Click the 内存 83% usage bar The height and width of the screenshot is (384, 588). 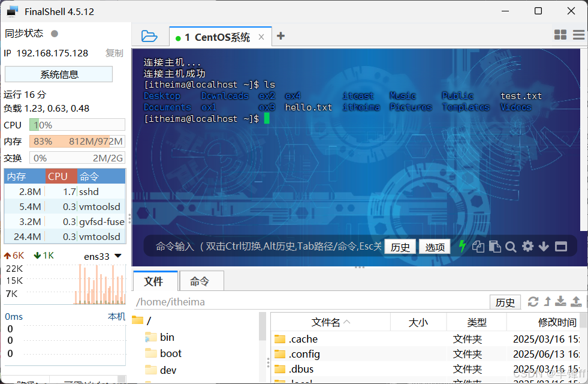point(77,142)
